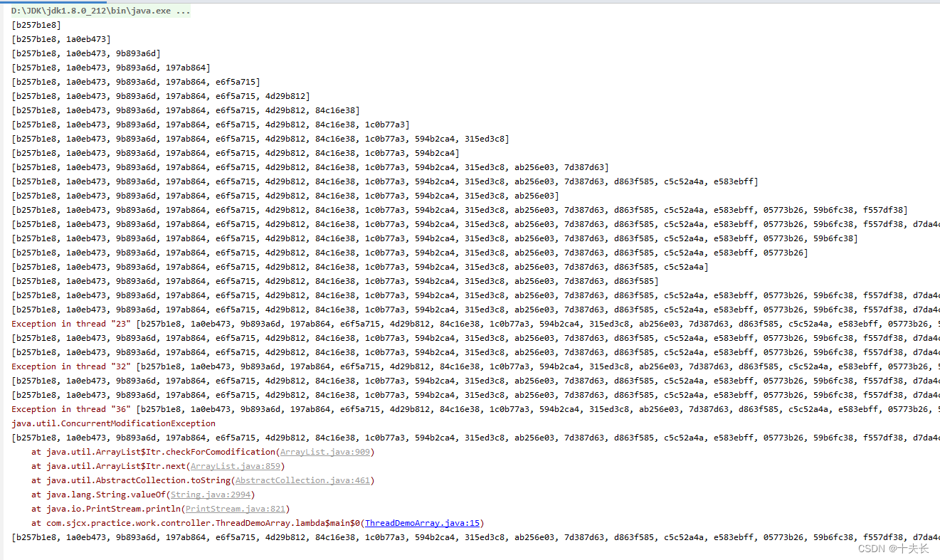Click the output line ending with 05773b26]
This screenshot has width=940, height=560.
pyautogui.click(x=410, y=253)
